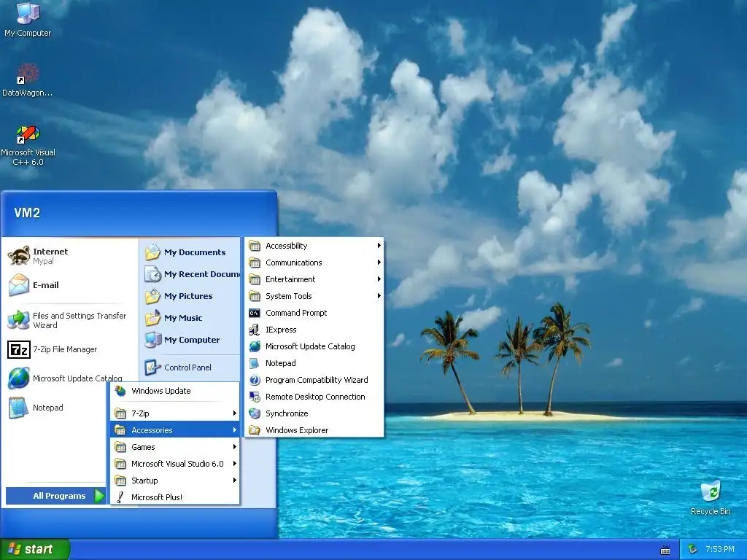Click the Windows Explorer folder icon

255,430
